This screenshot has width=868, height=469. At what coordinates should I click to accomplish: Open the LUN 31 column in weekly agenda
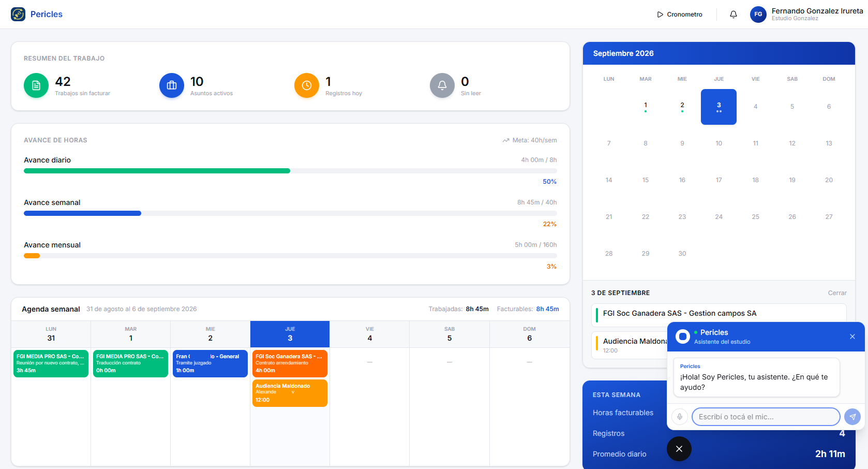[51, 334]
